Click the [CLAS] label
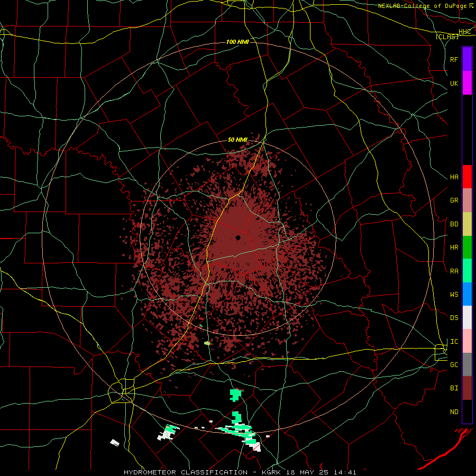 point(447,36)
